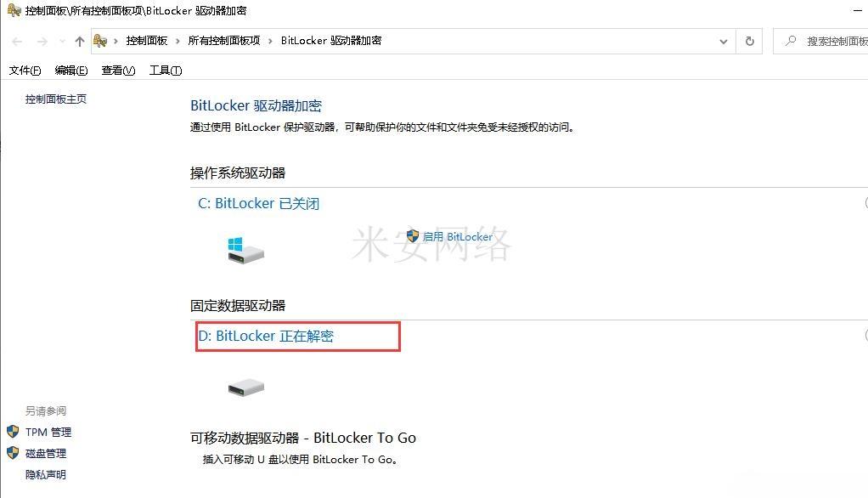The width and height of the screenshot is (868, 498).
Task: Click the Forward navigation arrow
Action: click(42, 42)
